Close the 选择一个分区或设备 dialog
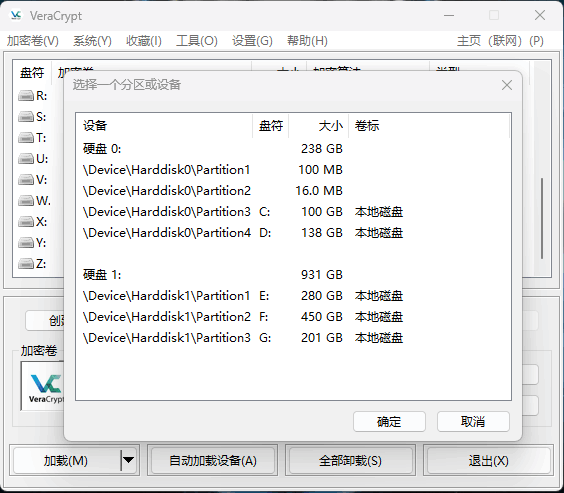Screen dimensions: 564x493 point(507,85)
